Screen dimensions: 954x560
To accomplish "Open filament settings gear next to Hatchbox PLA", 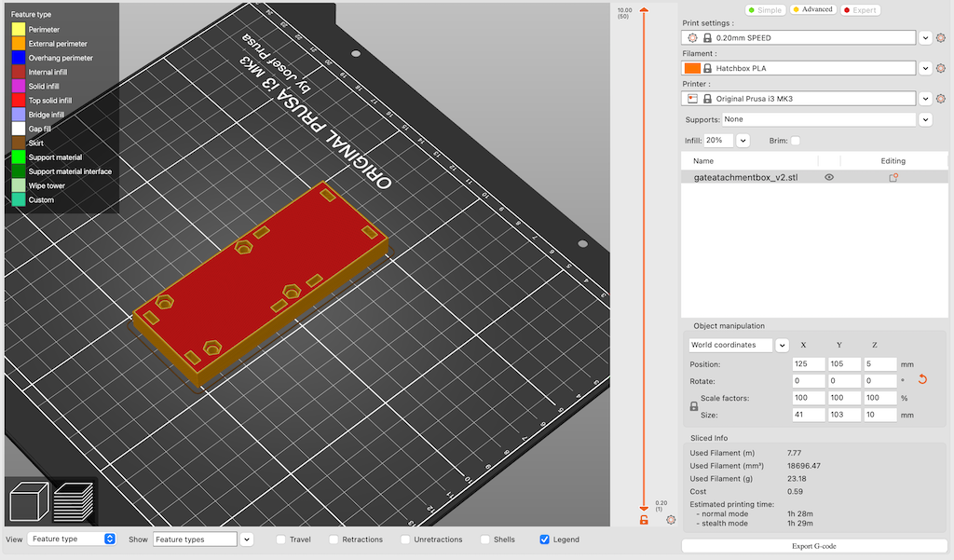I will (x=941, y=68).
